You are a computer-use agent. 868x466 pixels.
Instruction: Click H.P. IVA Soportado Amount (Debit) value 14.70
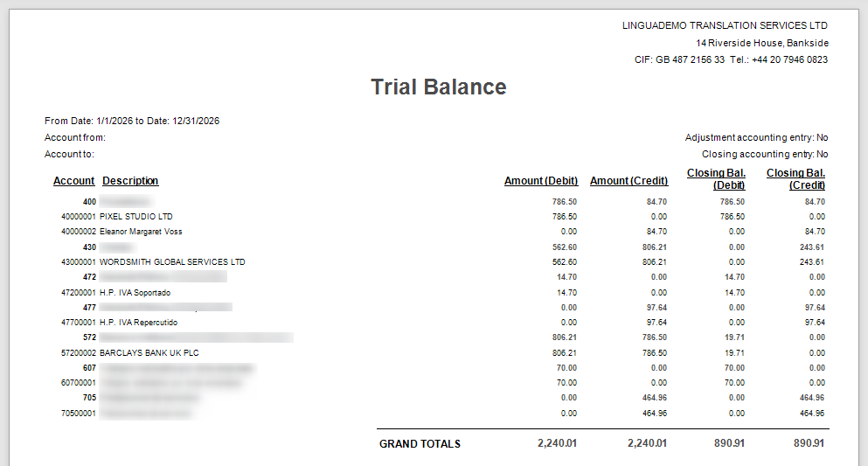coord(566,292)
